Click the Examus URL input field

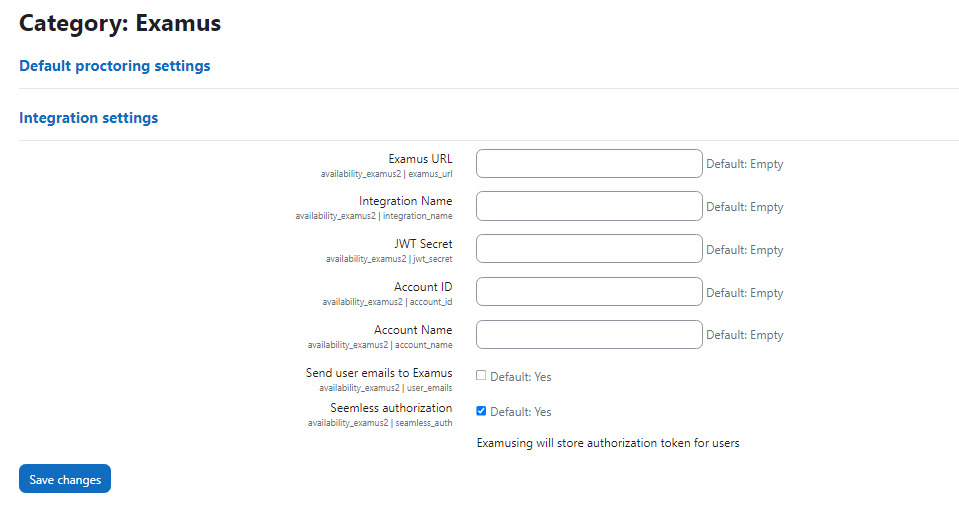[589, 164]
